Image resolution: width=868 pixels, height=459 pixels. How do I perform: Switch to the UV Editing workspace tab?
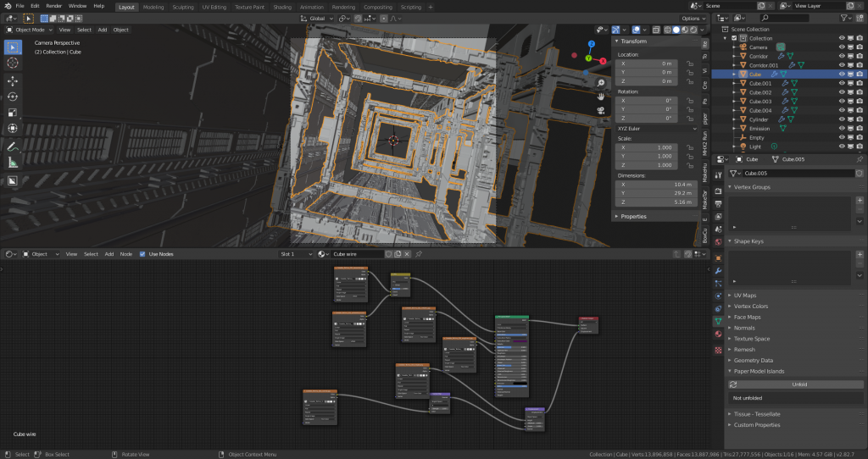214,7
